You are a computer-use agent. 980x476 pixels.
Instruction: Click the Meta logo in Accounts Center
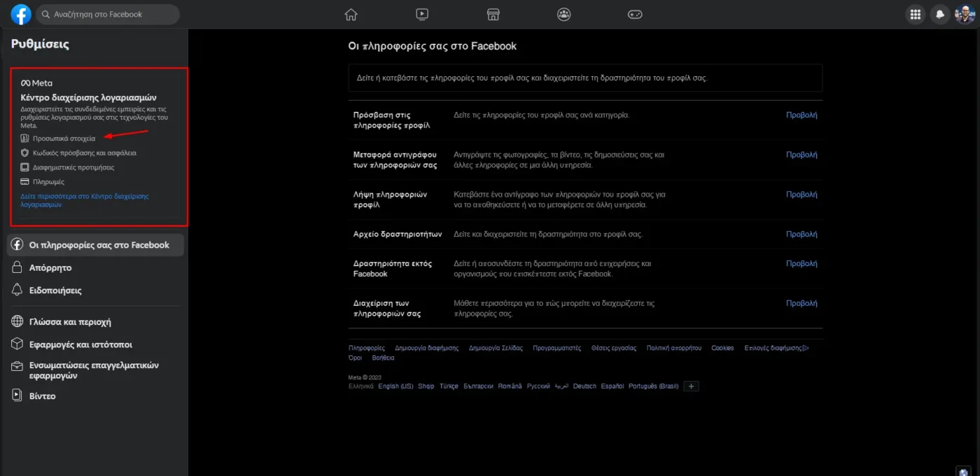(x=36, y=83)
